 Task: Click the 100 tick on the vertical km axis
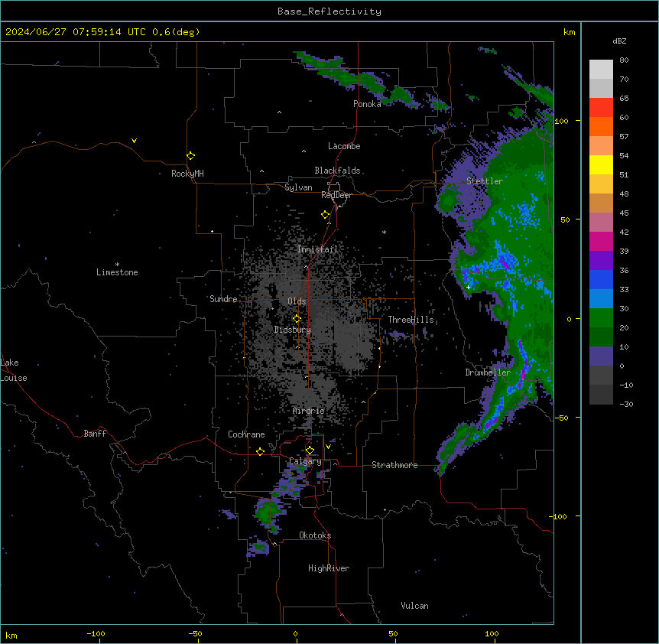tap(561, 121)
